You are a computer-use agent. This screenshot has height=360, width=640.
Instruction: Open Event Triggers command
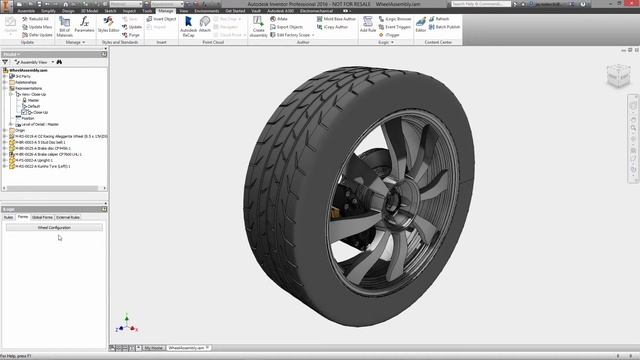coord(395,27)
